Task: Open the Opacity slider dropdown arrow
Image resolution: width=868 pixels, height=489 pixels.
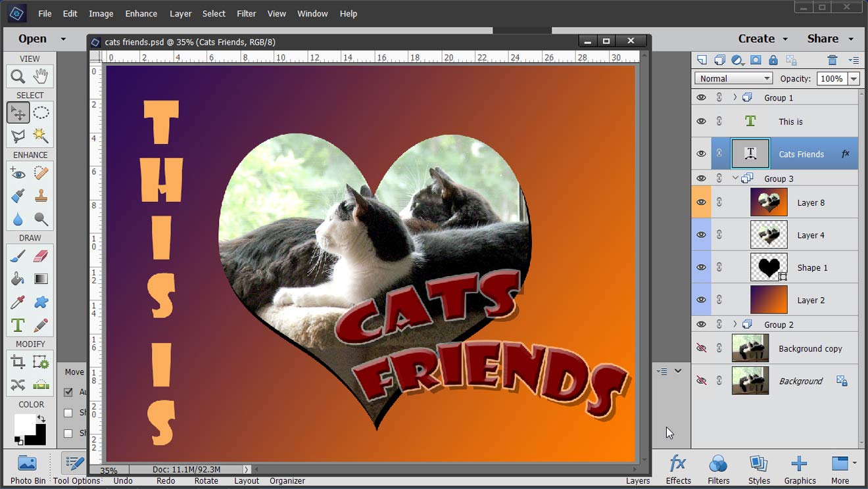Action: [854, 78]
